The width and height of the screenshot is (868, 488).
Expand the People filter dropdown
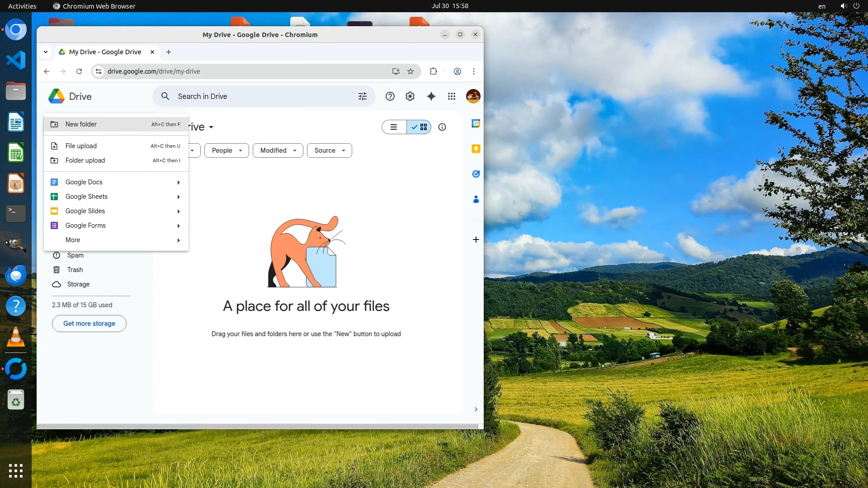[x=226, y=150]
